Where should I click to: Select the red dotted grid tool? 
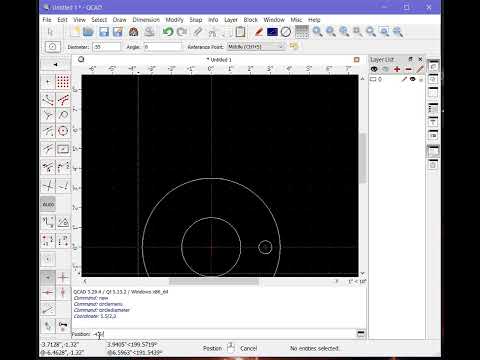tap(63, 81)
